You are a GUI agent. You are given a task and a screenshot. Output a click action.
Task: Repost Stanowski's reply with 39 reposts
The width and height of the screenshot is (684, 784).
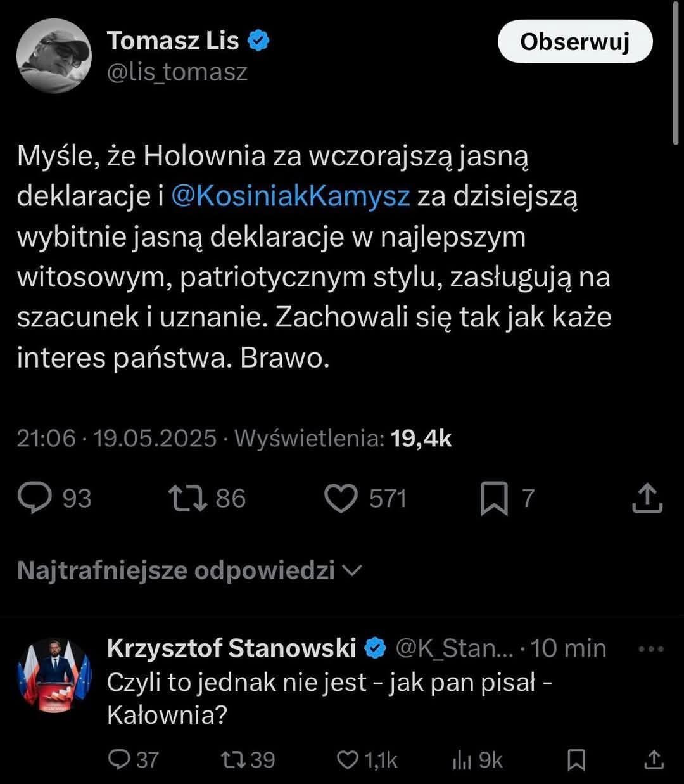[x=231, y=759]
